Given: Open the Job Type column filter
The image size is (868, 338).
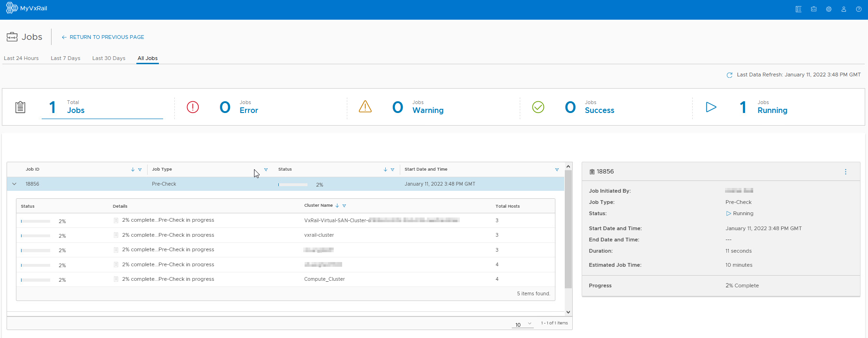Looking at the screenshot, I should point(266,170).
